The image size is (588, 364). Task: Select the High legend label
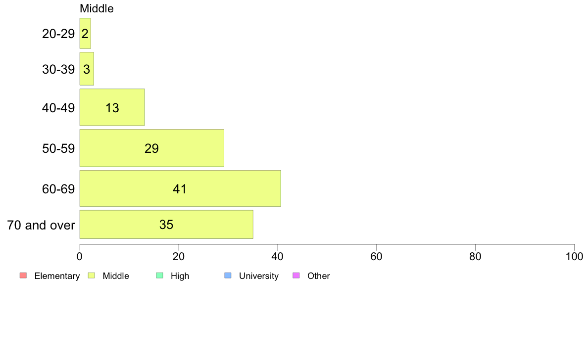pos(180,276)
